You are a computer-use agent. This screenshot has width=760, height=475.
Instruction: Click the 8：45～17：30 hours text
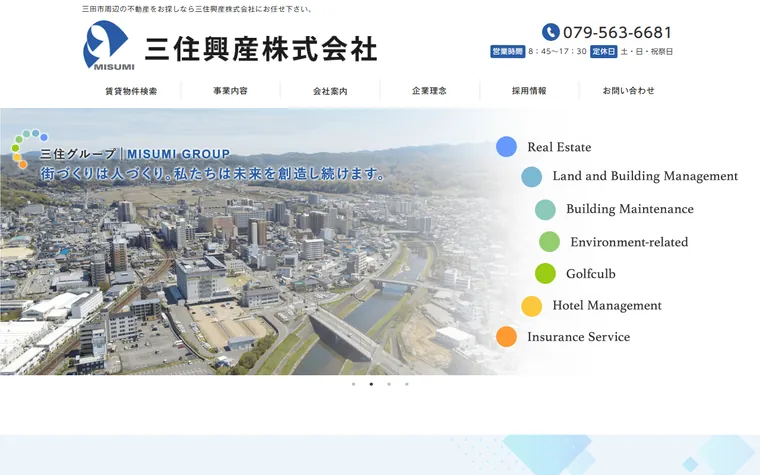click(557, 51)
